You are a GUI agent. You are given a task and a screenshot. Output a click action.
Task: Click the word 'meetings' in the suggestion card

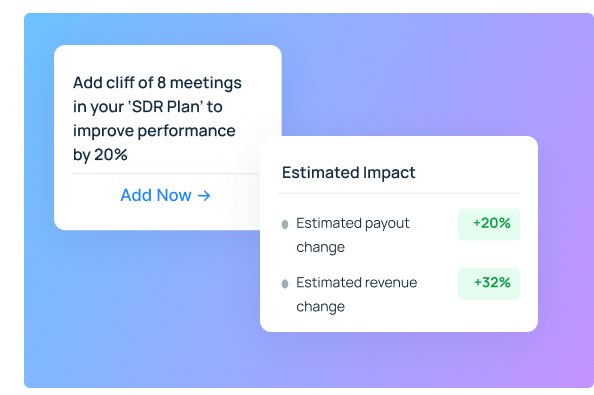click(205, 83)
